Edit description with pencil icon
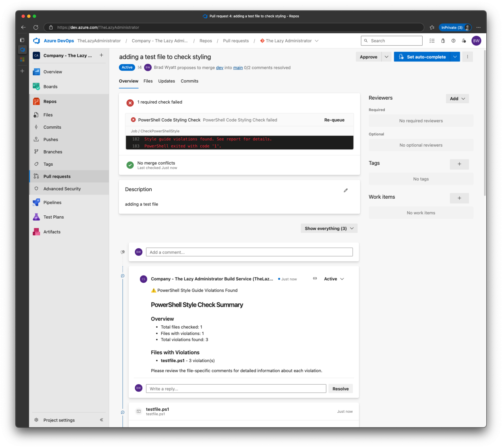This screenshot has height=448, width=502. (x=346, y=191)
